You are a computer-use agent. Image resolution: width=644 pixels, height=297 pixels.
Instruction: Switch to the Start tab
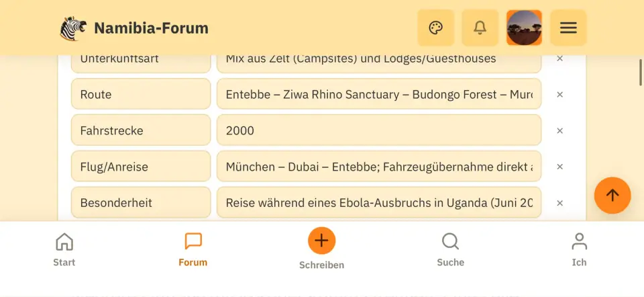point(64,249)
